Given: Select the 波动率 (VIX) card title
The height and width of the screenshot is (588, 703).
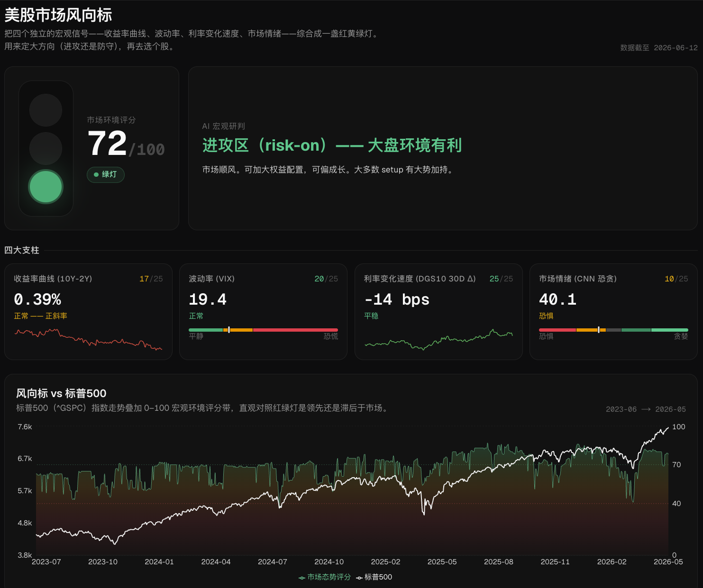Looking at the screenshot, I should click(212, 279).
